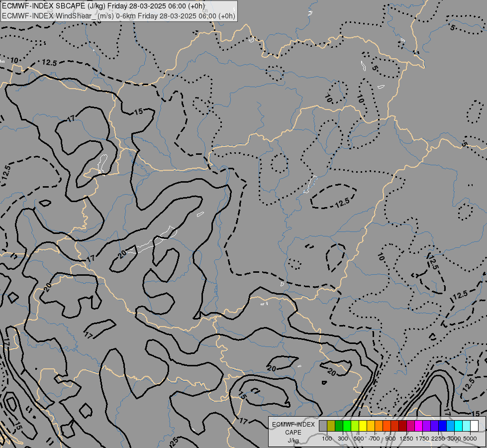Click the '1250' legend value label

[406, 439]
